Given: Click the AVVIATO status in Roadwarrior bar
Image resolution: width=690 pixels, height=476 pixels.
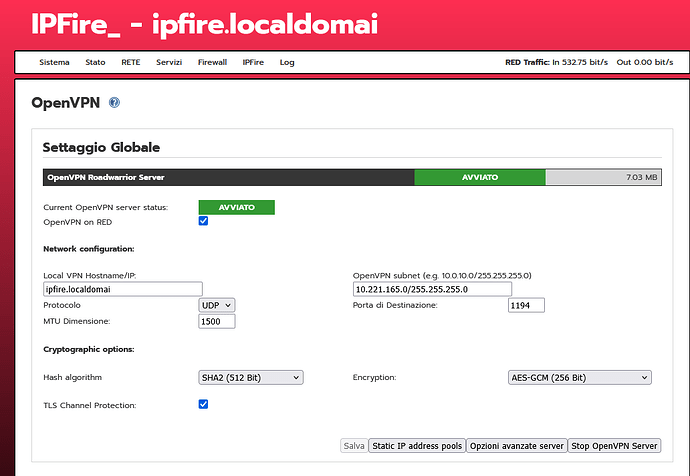Looking at the screenshot, I should click(480, 177).
